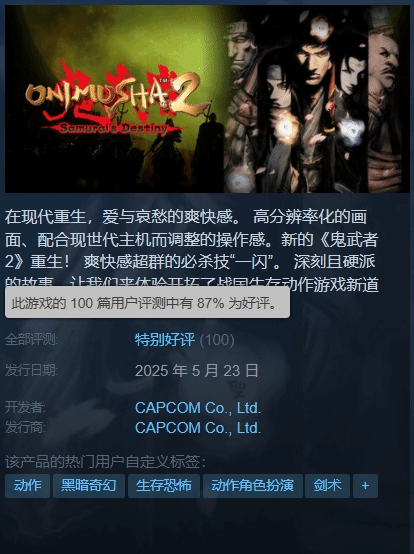
Task: Open the 生存恐怖 tag
Action: coord(164,486)
